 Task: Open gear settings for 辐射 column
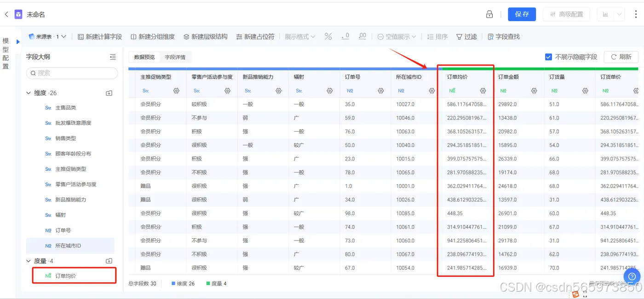tap(329, 91)
